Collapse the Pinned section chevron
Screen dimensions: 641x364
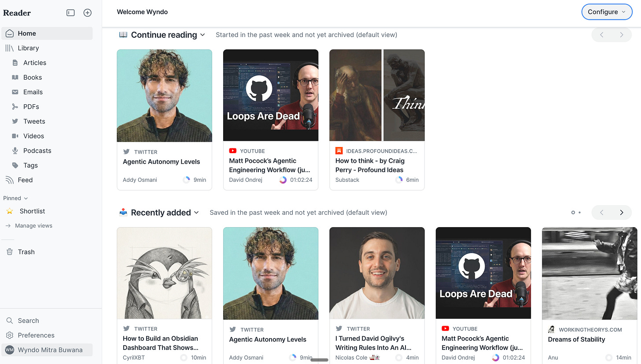26,199
